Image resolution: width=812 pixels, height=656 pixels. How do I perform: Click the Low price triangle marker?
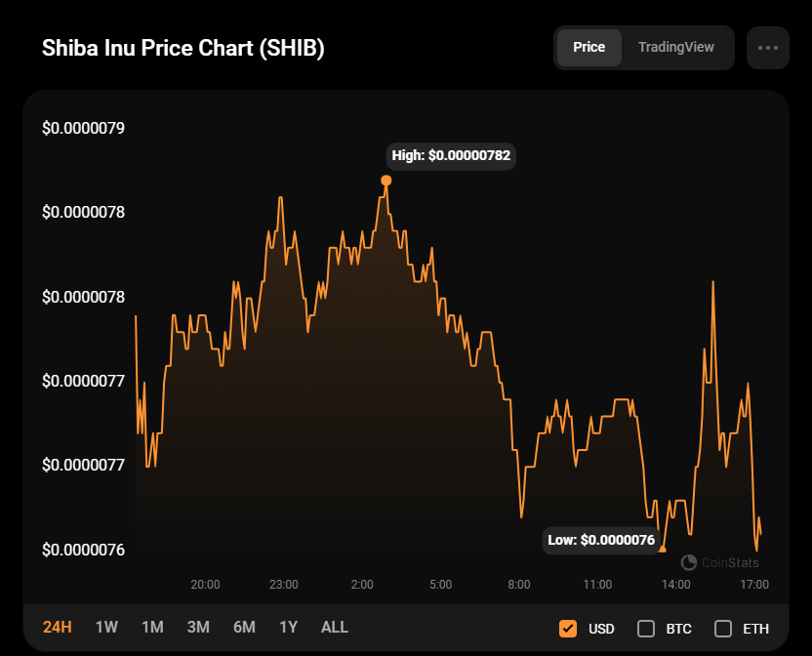tap(663, 549)
